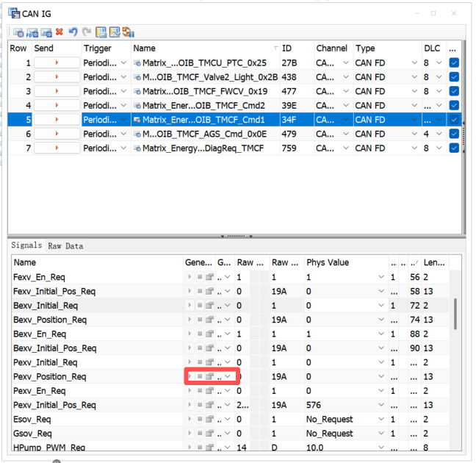
Task: Toggle the checkbox for row 7 DiagReq_TMCF
Action: [454, 148]
